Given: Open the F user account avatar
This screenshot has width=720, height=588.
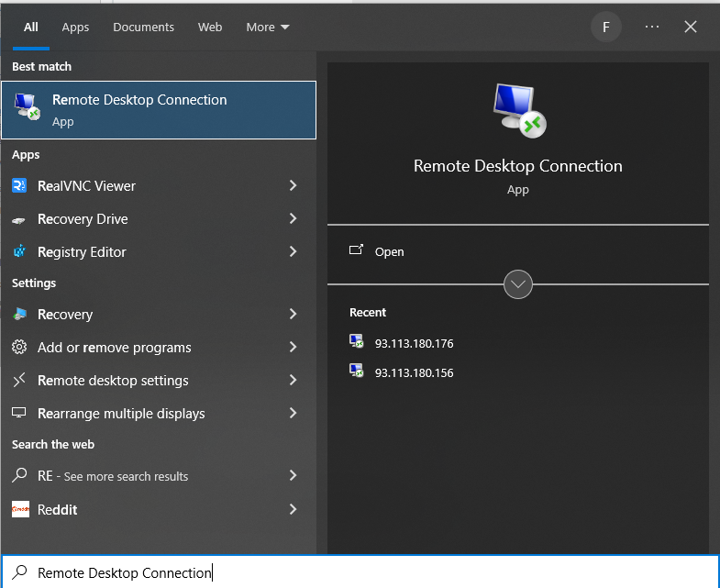Looking at the screenshot, I should pyautogui.click(x=606, y=28).
